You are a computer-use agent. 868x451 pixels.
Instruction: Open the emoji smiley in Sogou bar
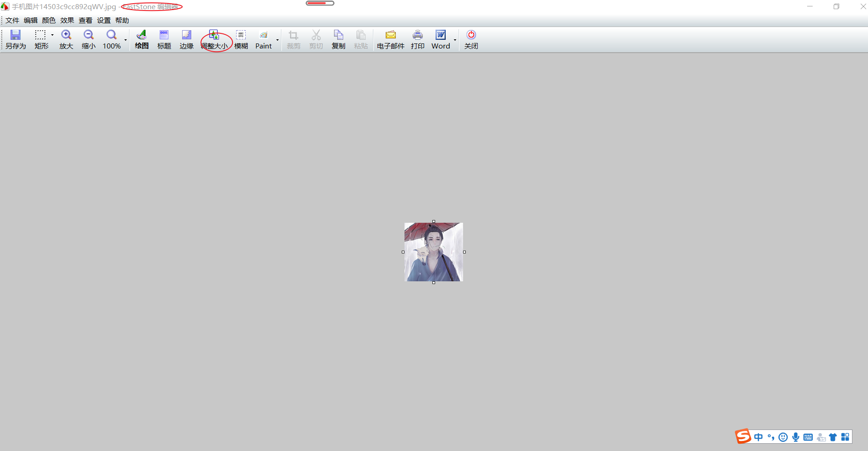(783, 437)
